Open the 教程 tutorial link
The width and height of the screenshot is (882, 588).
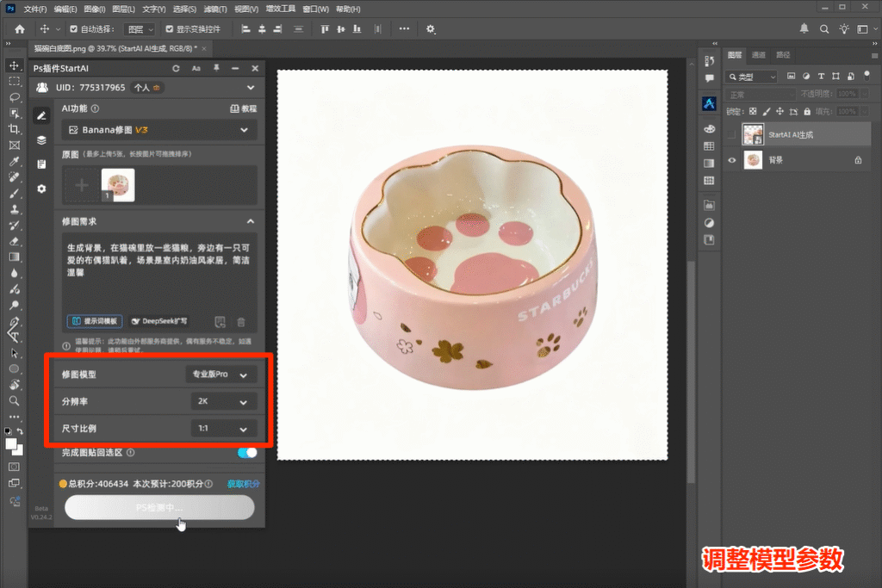[x=244, y=109]
